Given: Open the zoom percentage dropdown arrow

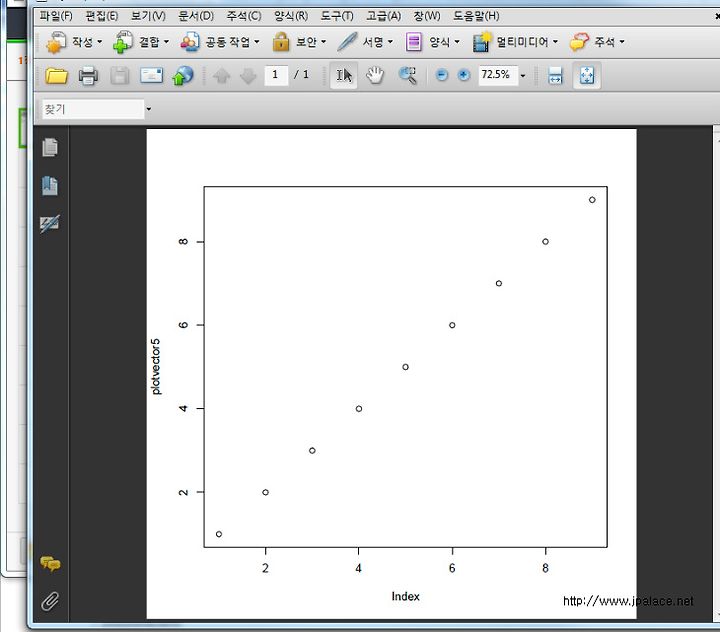Looking at the screenshot, I should coord(523,76).
